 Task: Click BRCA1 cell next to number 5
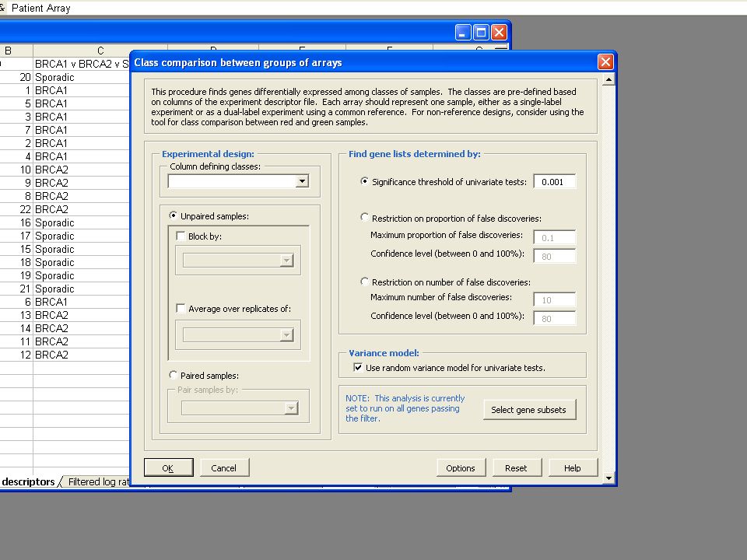click(82, 103)
